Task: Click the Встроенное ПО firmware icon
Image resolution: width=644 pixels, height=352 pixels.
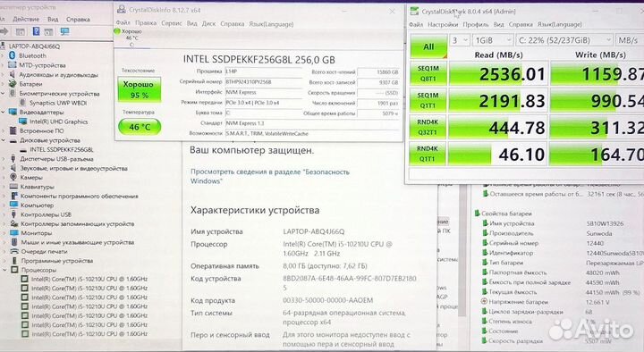Action: 13,130
